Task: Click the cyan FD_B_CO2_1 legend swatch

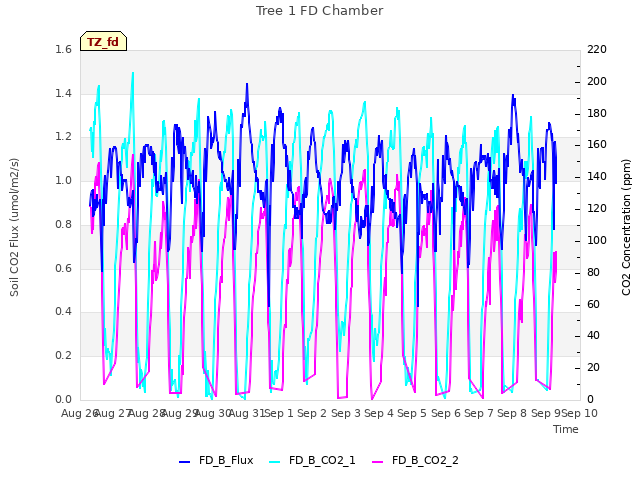Action: pos(275,462)
